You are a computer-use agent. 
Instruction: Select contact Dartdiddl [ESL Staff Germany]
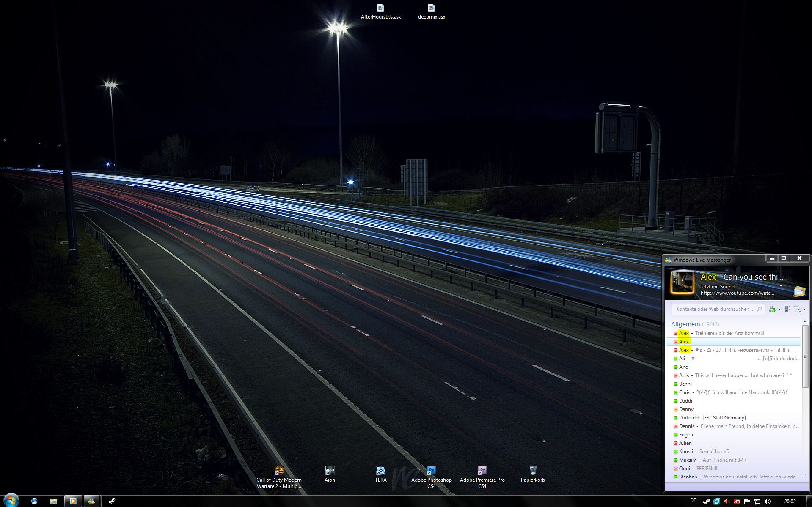(x=712, y=418)
